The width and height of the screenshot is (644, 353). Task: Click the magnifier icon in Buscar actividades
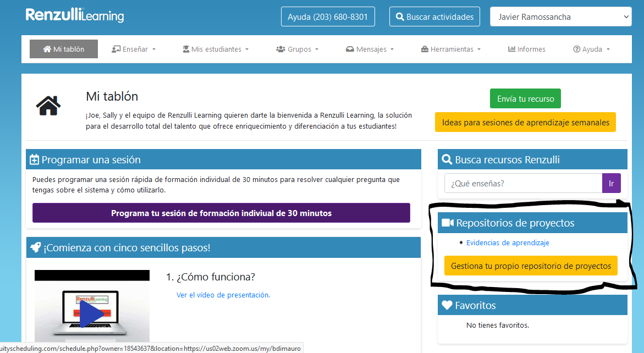click(400, 17)
